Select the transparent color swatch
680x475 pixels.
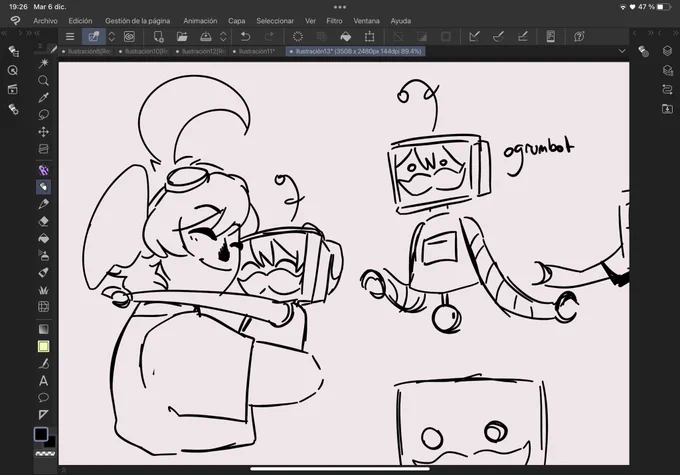coord(45,454)
